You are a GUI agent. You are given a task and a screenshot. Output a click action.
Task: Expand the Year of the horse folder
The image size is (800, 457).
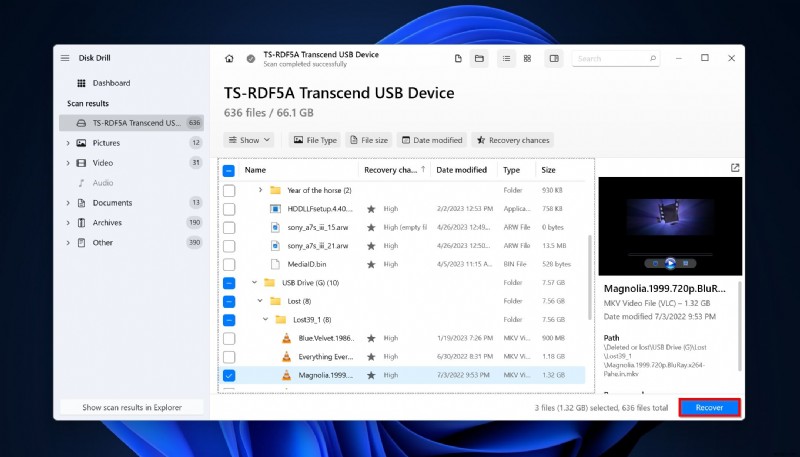pos(260,190)
